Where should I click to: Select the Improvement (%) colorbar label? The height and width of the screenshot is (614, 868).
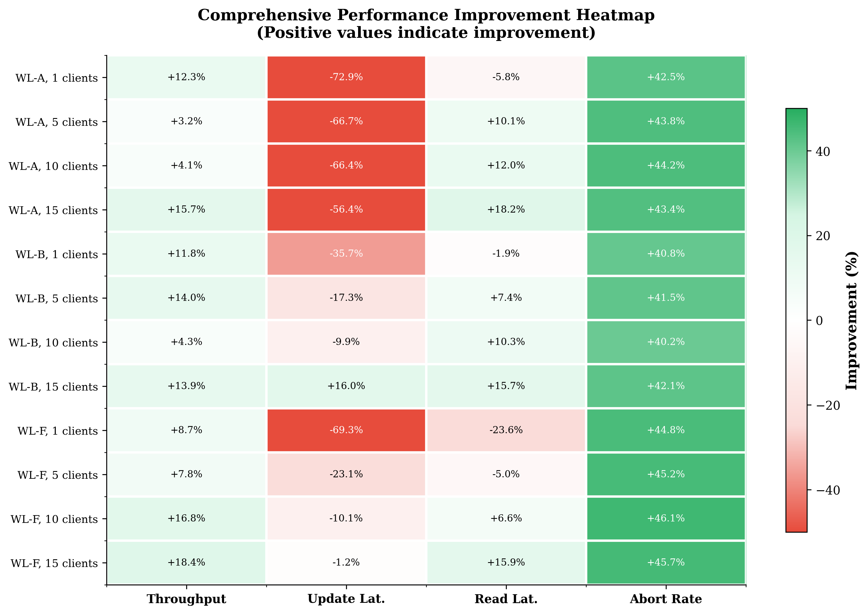pos(851,320)
